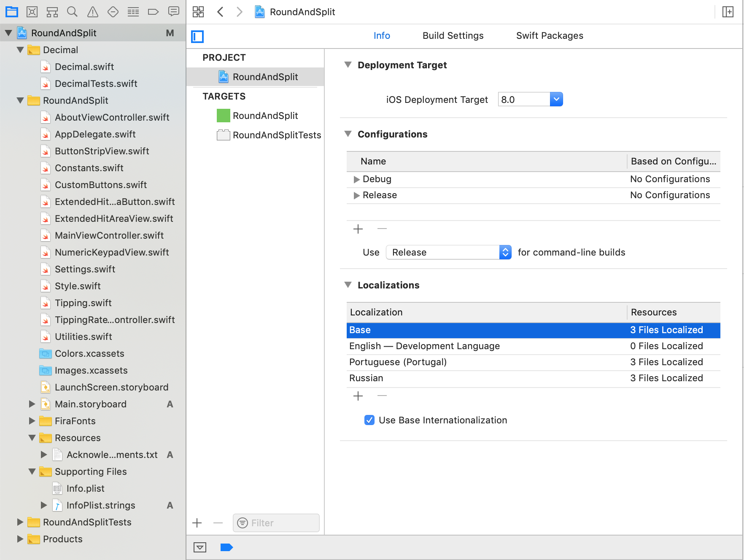Expand the Main.storyboard item
Screen dimensions: 744x560
(32, 404)
